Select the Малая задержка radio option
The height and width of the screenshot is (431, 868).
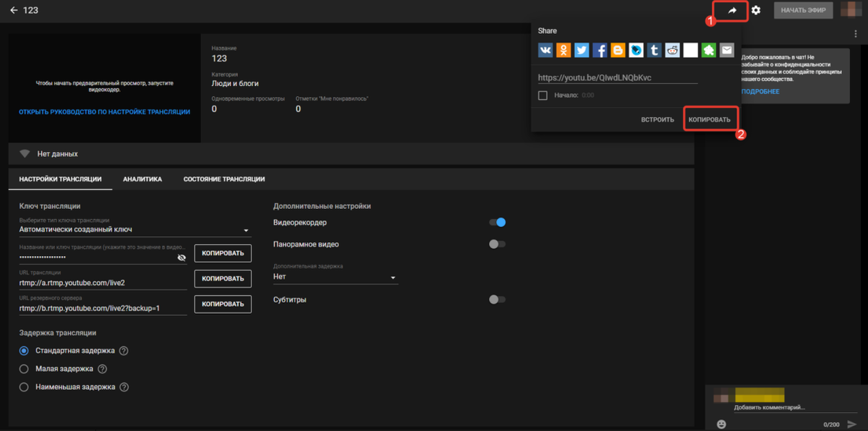[x=24, y=369]
